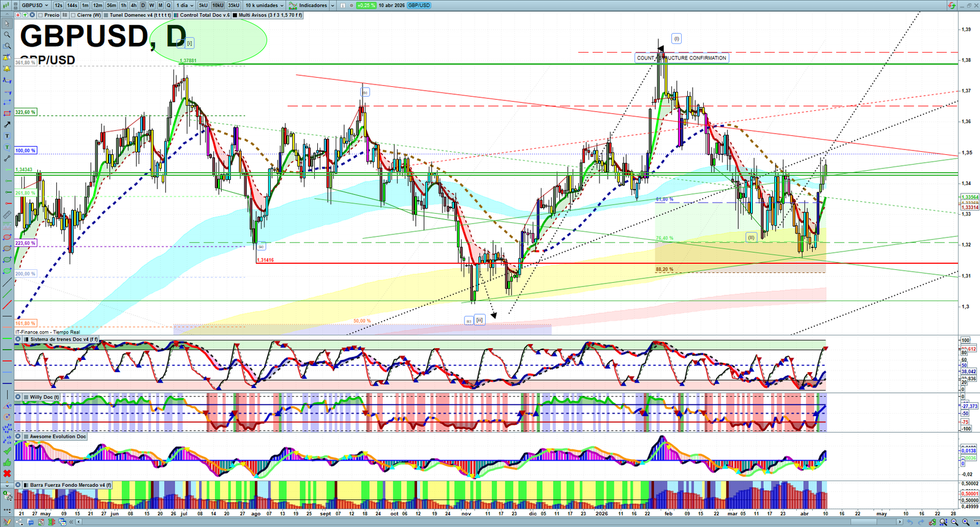Select the M monthly timeframe

tap(160, 5)
